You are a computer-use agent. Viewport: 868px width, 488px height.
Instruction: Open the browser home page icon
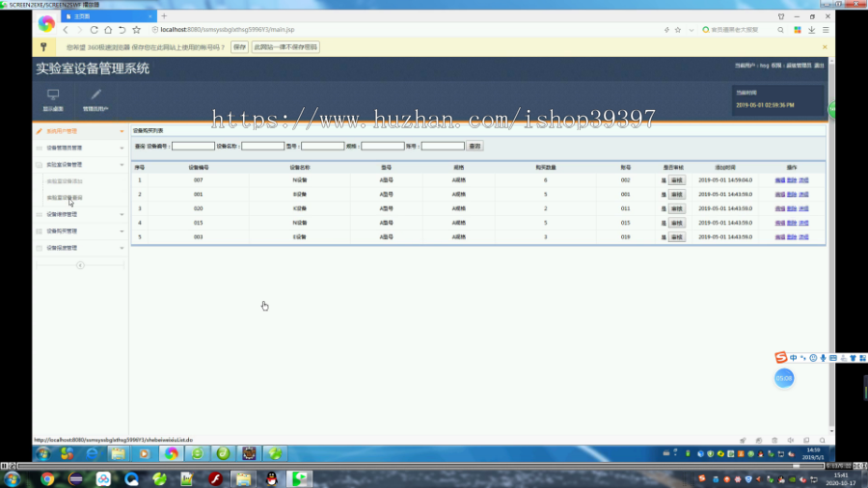[x=108, y=30]
